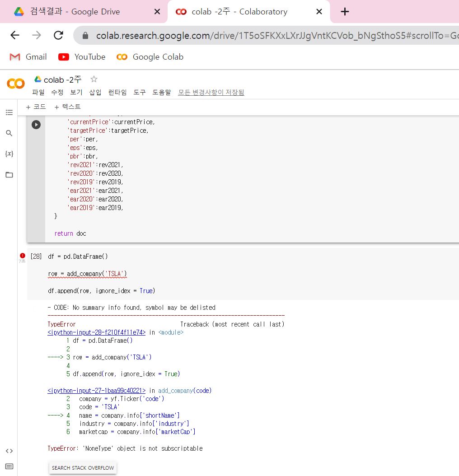Open the command palette icon at bottom

[x=9, y=466]
